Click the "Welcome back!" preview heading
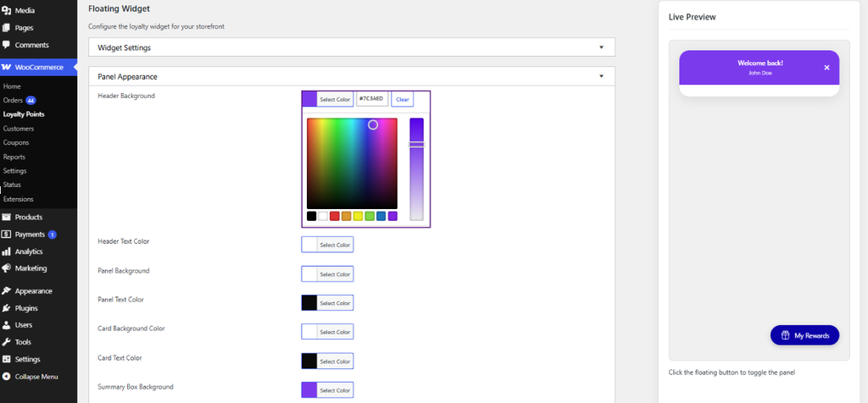 point(760,63)
